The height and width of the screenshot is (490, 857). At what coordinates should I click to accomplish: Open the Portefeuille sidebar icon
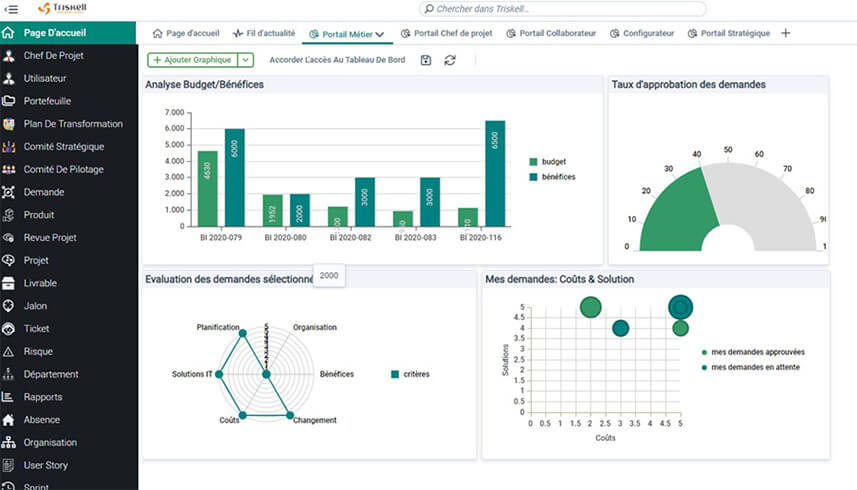tap(8, 101)
